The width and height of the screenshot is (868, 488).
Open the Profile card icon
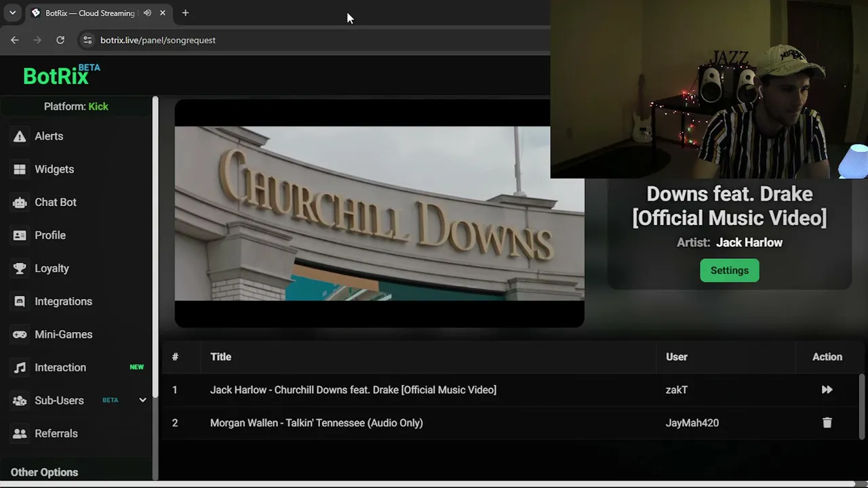tap(20, 235)
